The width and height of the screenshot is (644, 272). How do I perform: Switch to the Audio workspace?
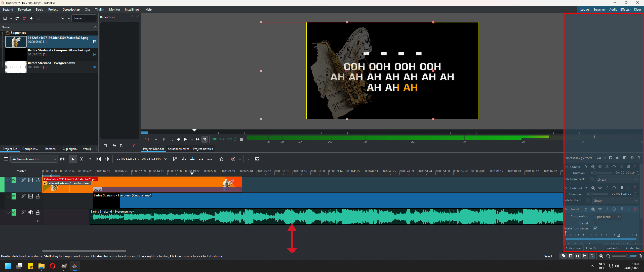(x=613, y=10)
